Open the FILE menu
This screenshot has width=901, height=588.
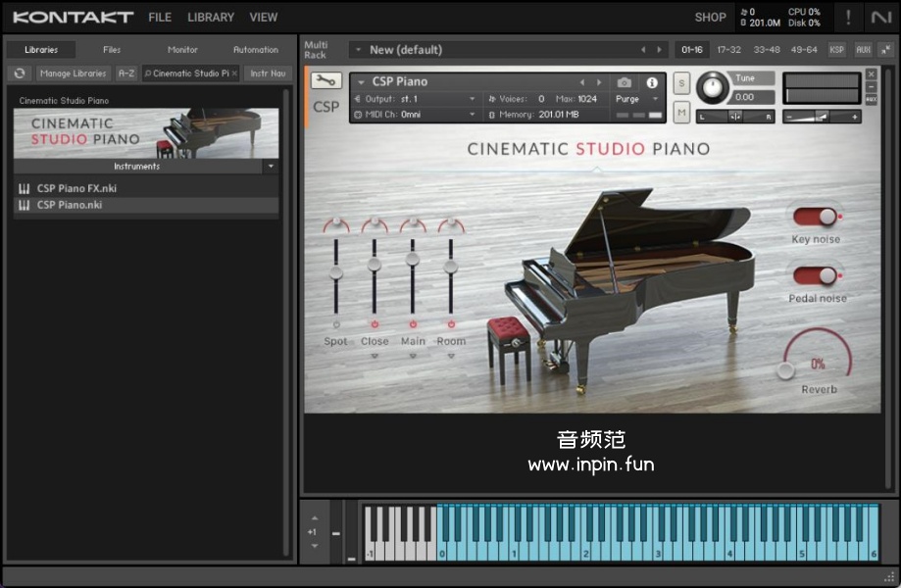(x=160, y=18)
